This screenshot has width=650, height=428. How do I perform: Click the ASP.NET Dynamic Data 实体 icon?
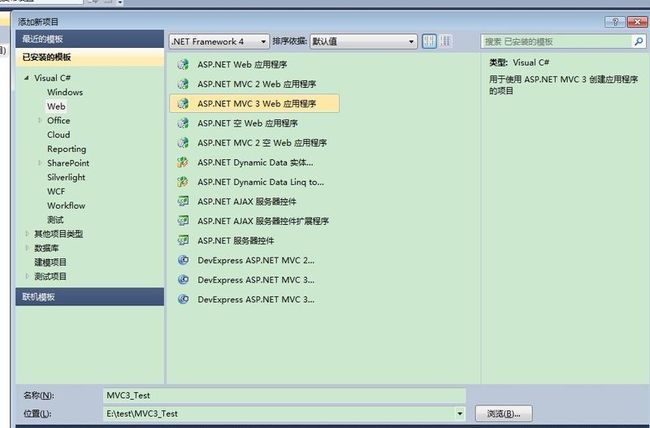pos(183,162)
